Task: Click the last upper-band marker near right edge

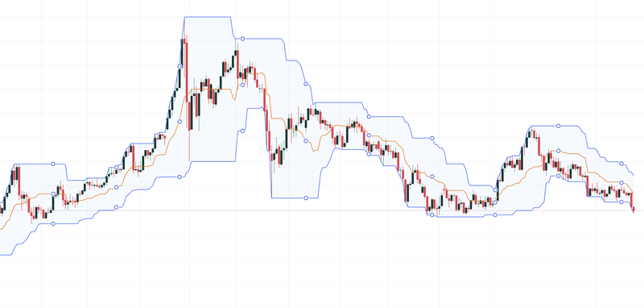Action: (x=621, y=164)
